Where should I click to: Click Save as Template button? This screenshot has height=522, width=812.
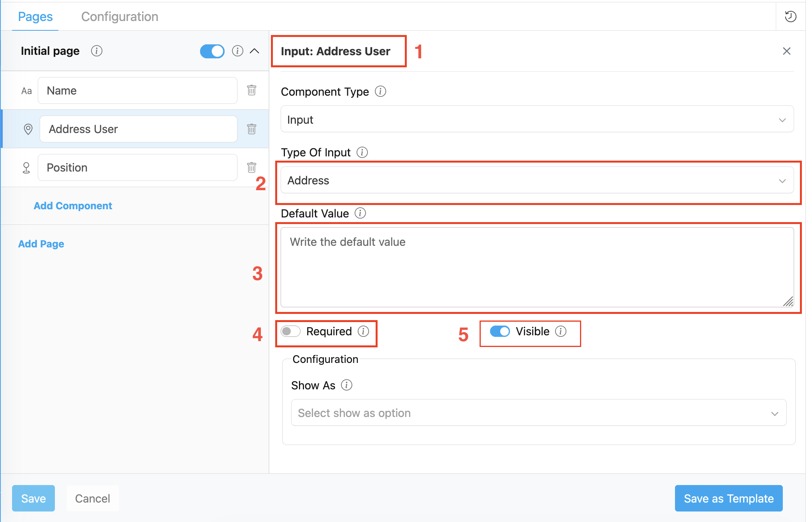tap(729, 498)
